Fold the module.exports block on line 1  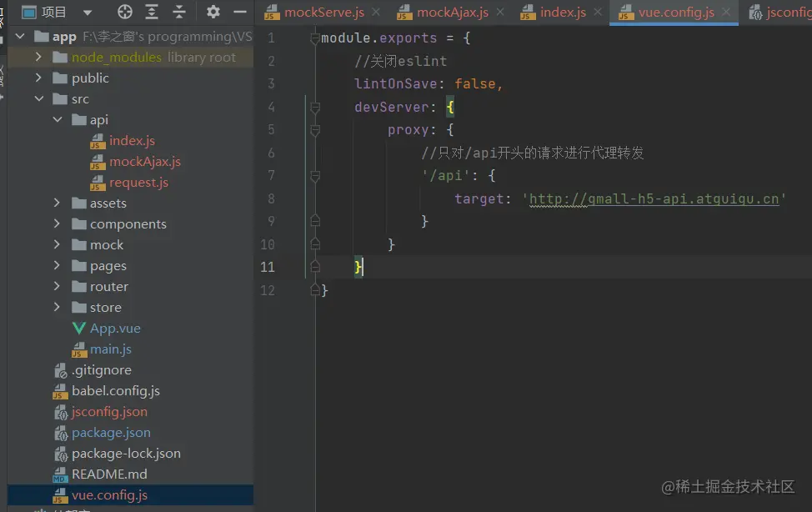[315, 38]
